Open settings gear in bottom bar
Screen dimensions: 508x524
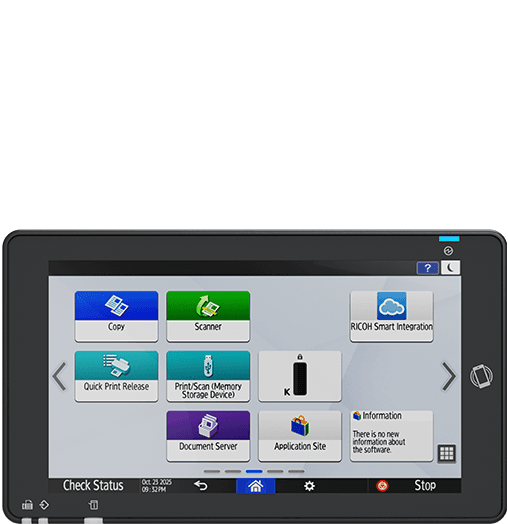coord(309,486)
